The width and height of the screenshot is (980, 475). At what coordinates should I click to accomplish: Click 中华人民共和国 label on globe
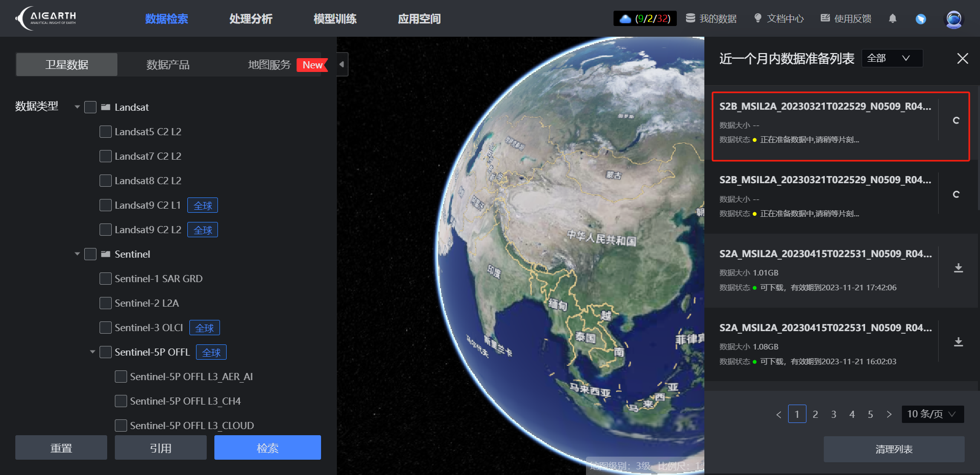602,238
